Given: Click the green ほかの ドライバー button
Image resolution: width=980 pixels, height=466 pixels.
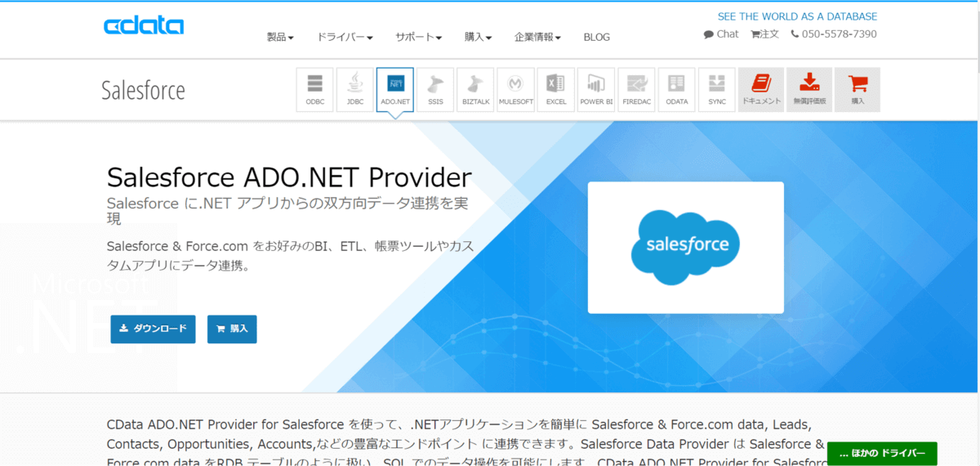Looking at the screenshot, I should pyautogui.click(x=882, y=453).
